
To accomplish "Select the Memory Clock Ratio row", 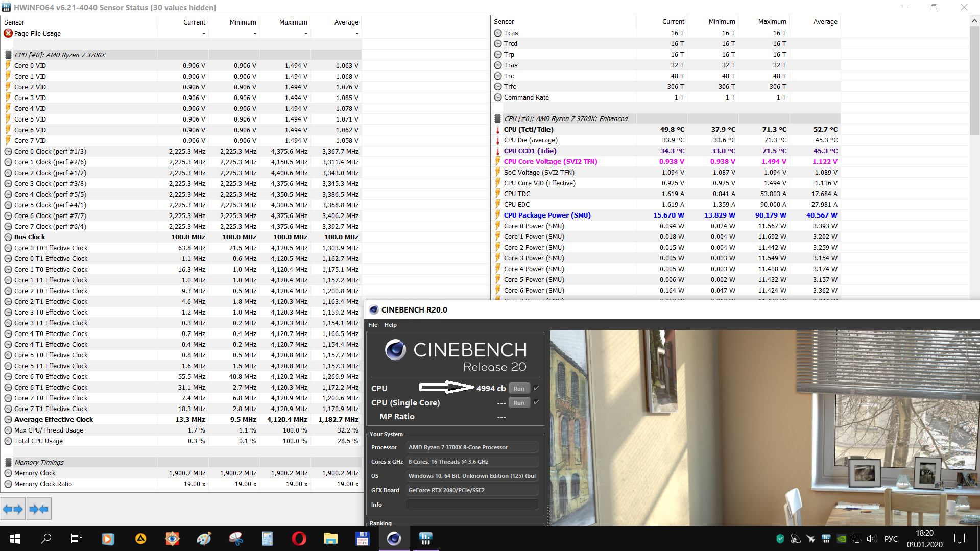I will (x=181, y=484).
